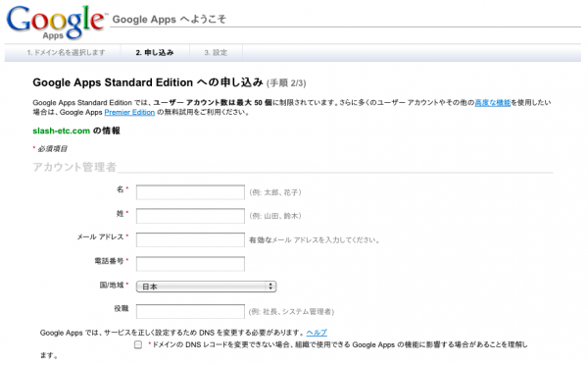Focus the 姓 last name field
The image size is (588, 365).
click(x=190, y=216)
